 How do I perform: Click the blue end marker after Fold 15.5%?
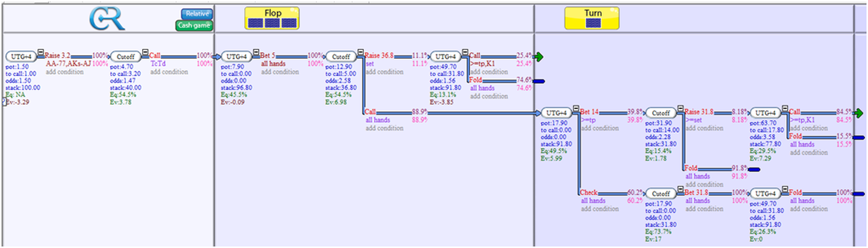click(858, 137)
